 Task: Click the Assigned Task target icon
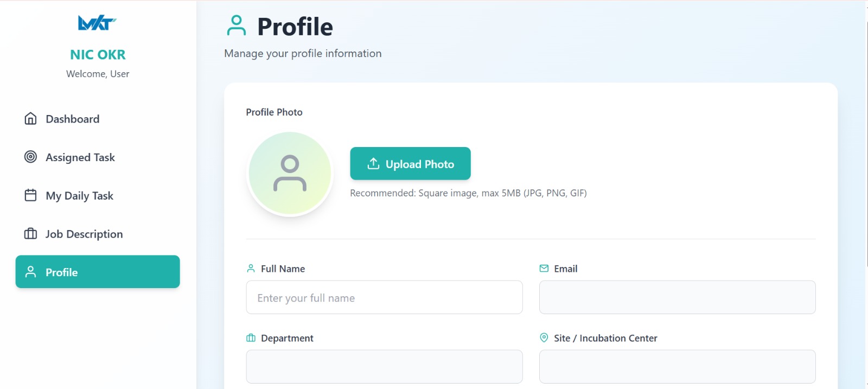coord(31,157)
